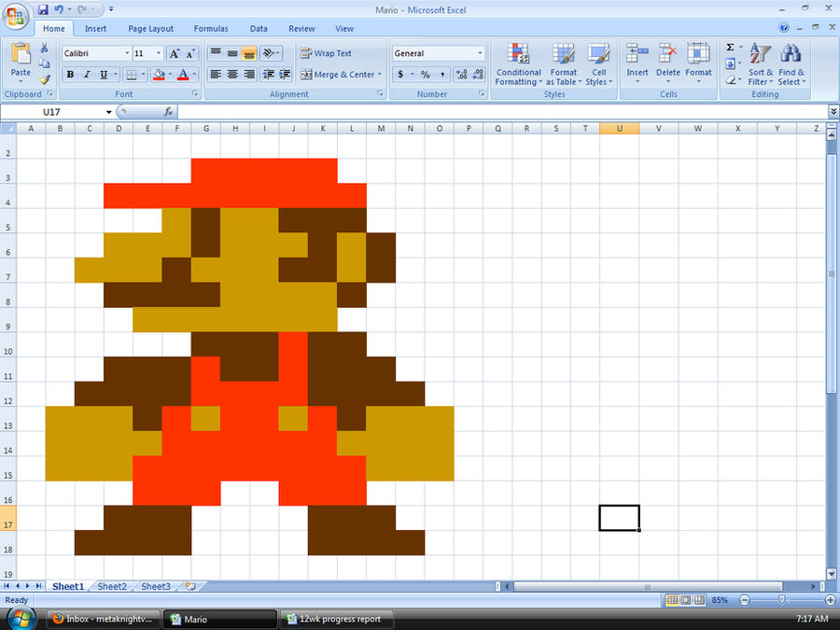The height and width of the screenshot is (630, 840).
Task: Click the Delete cells button
Action: pos(667,64)
